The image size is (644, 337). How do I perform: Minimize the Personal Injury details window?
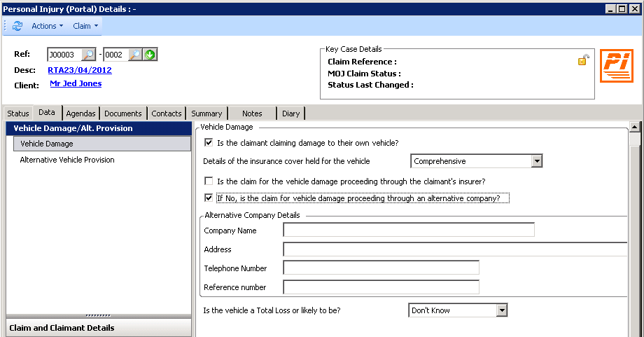pyautogui.click(x=610, y=8)
